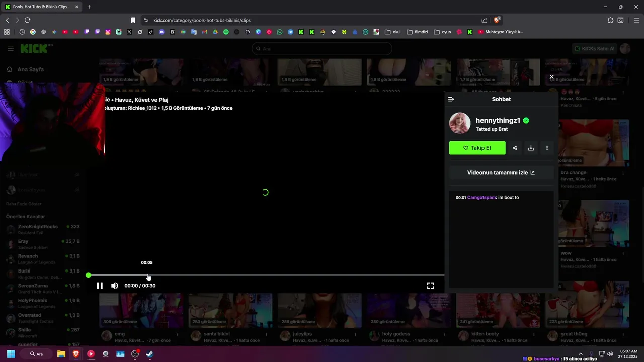Open Muhteşem Yüzyıl bookmark
Screen dimensions: 644x362
(x=501, y=32)
